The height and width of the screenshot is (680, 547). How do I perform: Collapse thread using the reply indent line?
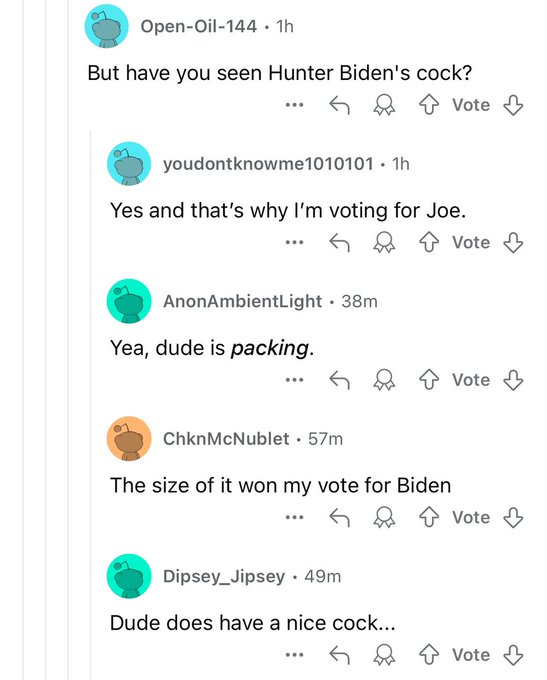tap(91, 403)
